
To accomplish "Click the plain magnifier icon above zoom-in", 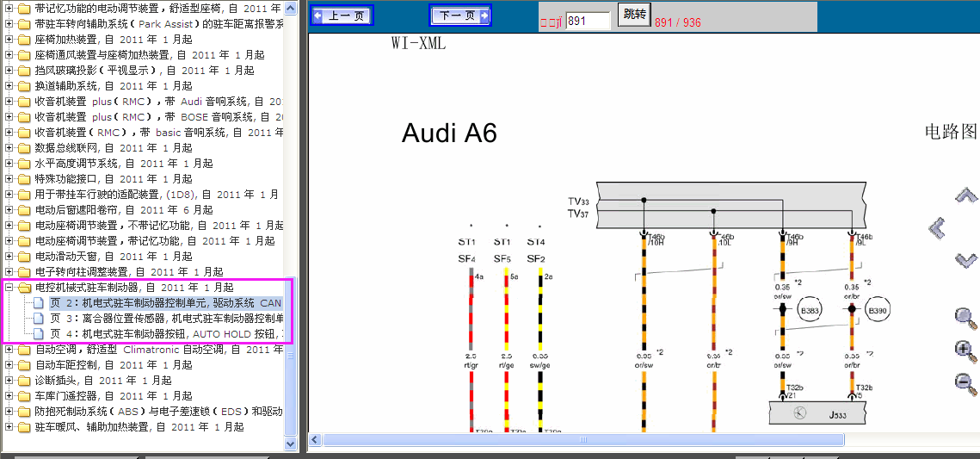I will pos(966,318).
